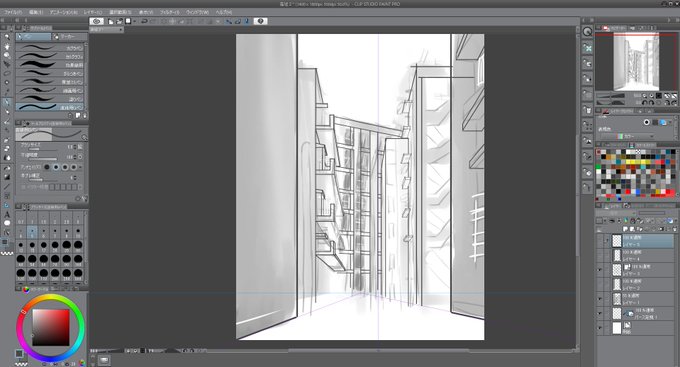Click the Open file icon in command bar
This screenshot has width=680, height=367.
click(x=119, y=21)
